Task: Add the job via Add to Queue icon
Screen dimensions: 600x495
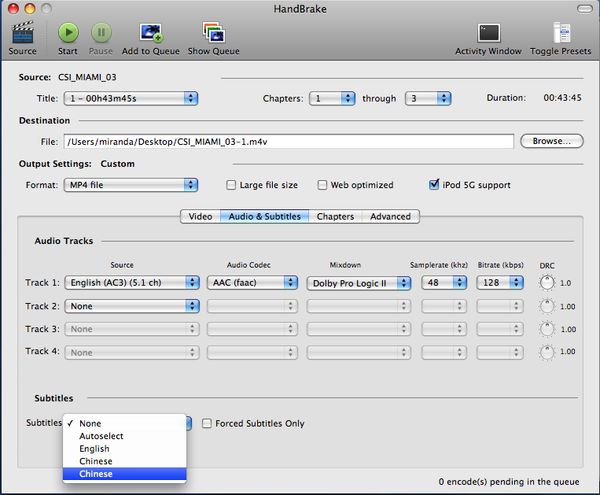Action: pyautogui.click(x=151, y=33)
